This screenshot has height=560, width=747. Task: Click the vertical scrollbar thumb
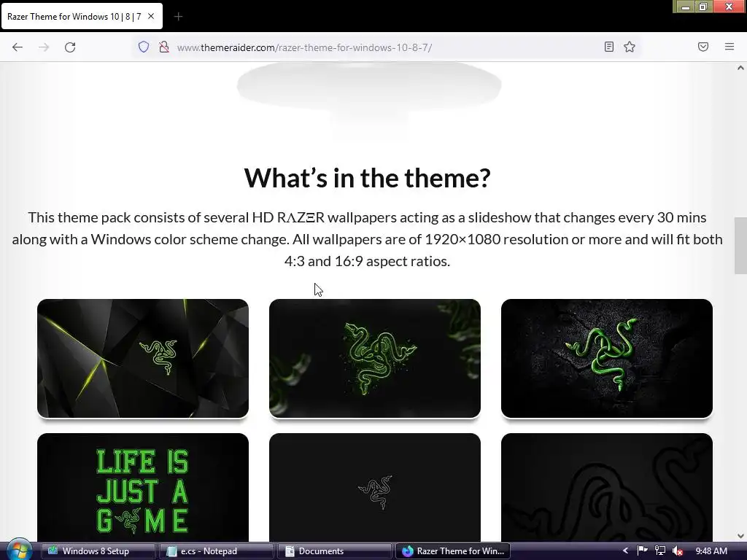pyautogui.click(x=740, y=245)
